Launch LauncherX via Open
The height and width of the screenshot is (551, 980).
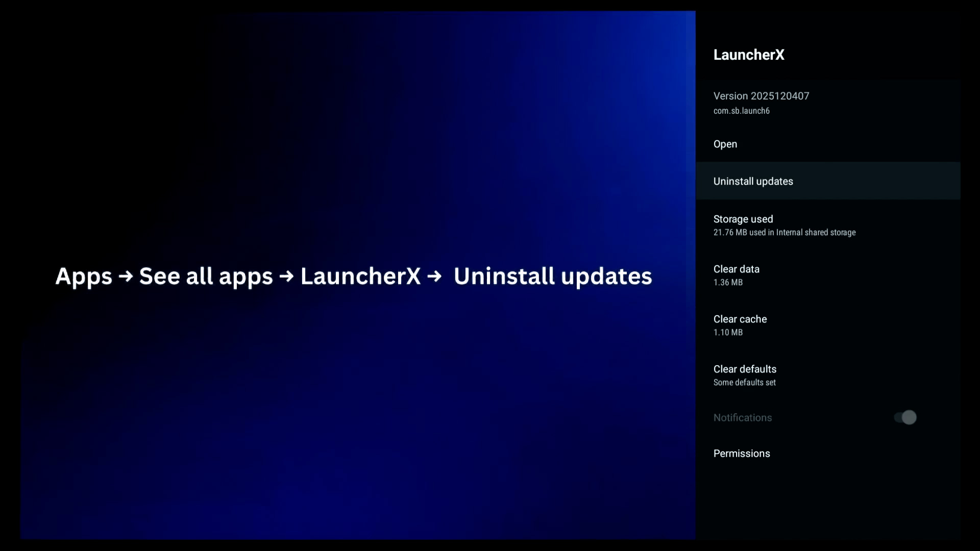(725, 144)
